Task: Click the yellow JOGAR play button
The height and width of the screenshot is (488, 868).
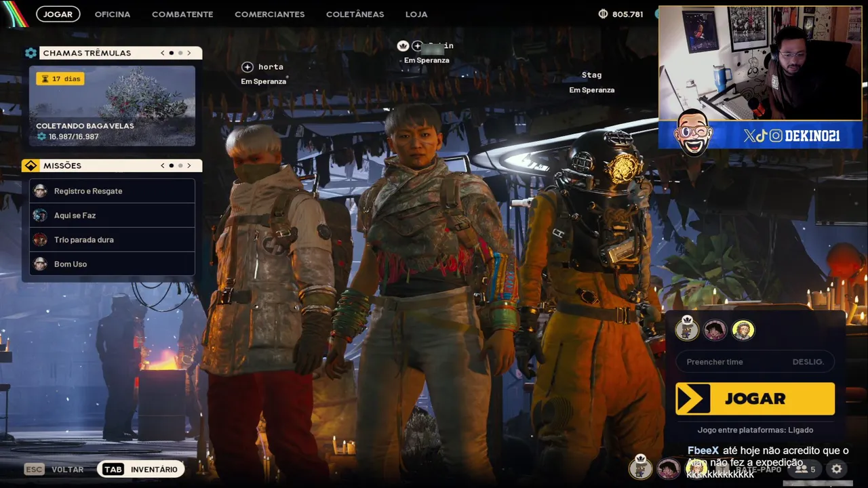Action: [x=755, y=399]
